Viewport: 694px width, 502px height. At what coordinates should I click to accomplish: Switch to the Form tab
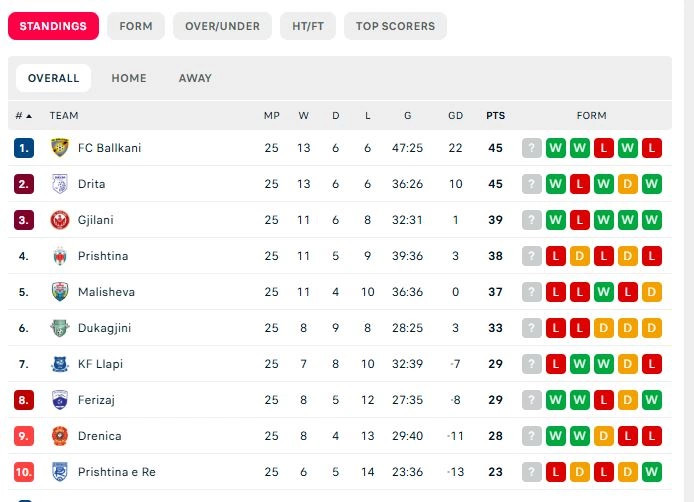[x=136, y=26]
